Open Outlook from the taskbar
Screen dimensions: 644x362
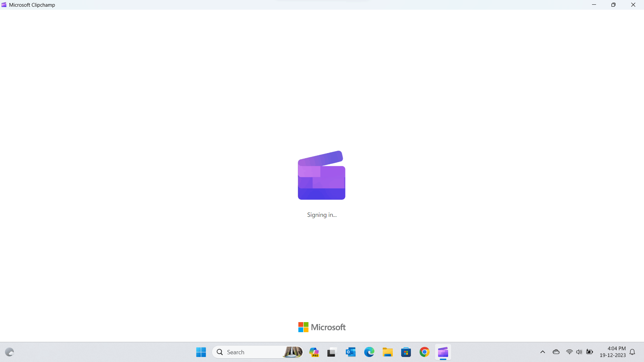point(351,352)
